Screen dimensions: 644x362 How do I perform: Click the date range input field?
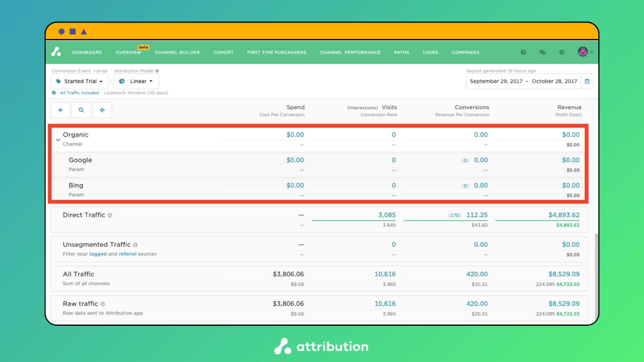pyautogui.click(x=523, y=81)
